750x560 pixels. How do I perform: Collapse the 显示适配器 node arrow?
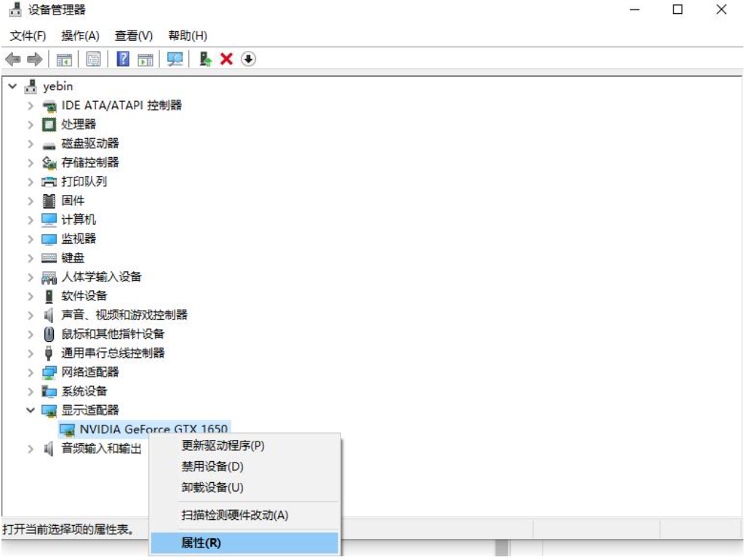pyautogui.click(x=31, y=410)
